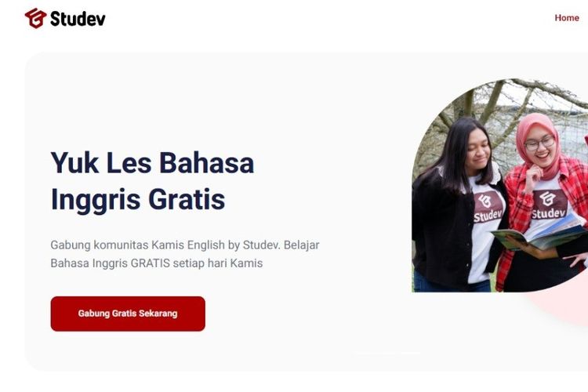588x392 pixels.
Task: Open the Home navigation link
Action: (x=567, y=17)
